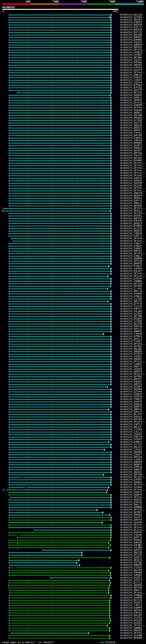Click the Large gaps legend text

[x=28, y=642]
